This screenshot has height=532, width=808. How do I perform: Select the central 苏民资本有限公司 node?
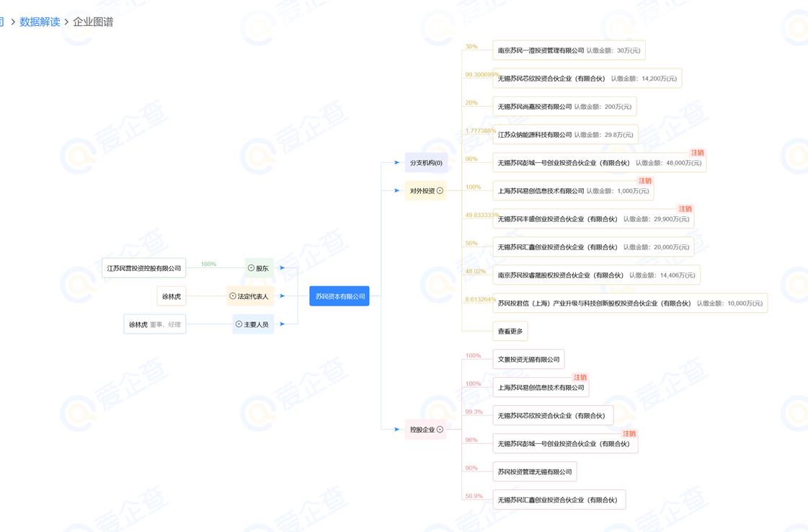click(339, 296)
